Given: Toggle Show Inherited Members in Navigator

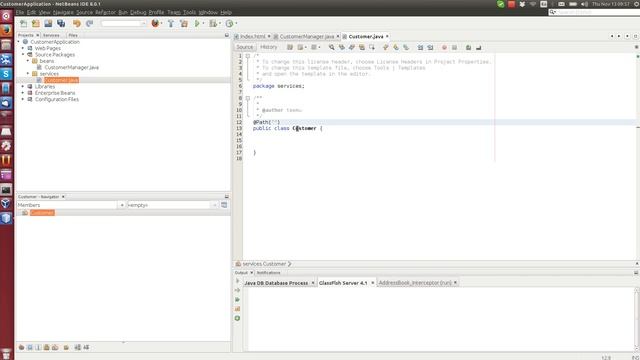Looking at the screenshot, I should (x=21, y=347).
